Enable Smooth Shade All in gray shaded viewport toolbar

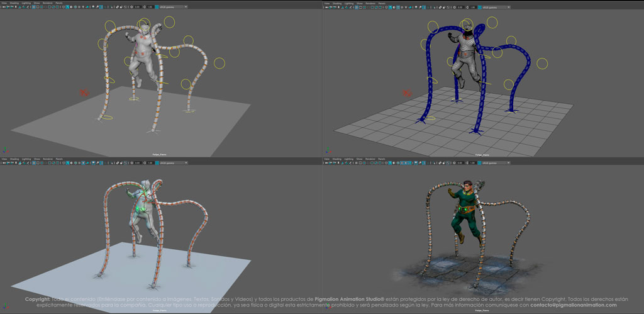(x=67, y=7)
